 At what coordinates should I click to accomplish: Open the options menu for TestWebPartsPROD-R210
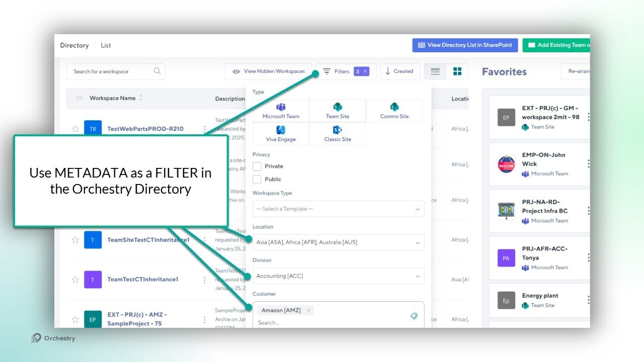[x=204, y=129]
